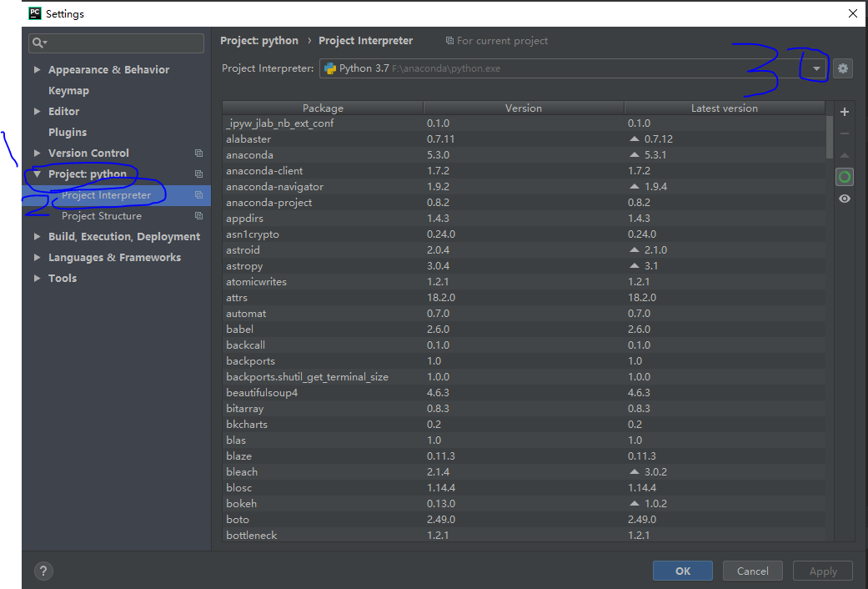Expand Build, Execution, Deployment section
This screenshot has width=868, height=589.
(37, 237)
